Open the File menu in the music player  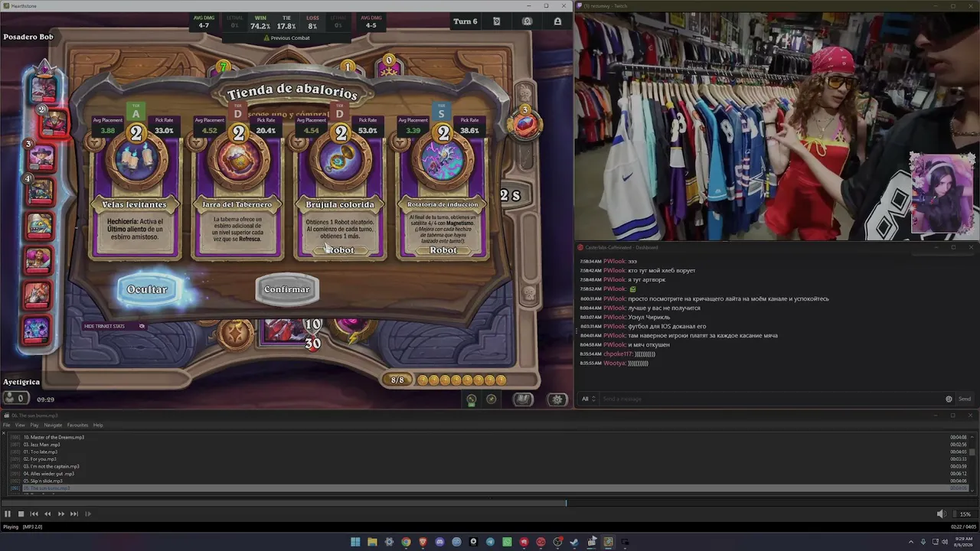7,425
